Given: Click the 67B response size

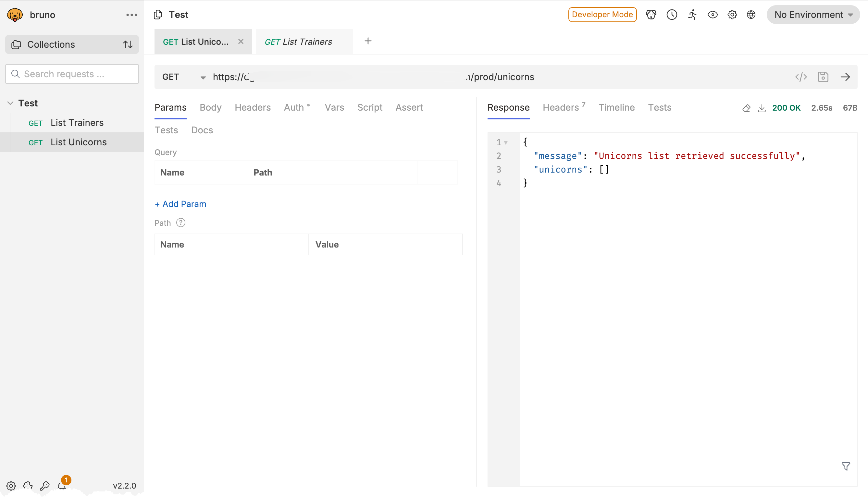Looking at the screenshot, I should coord(849,108).
